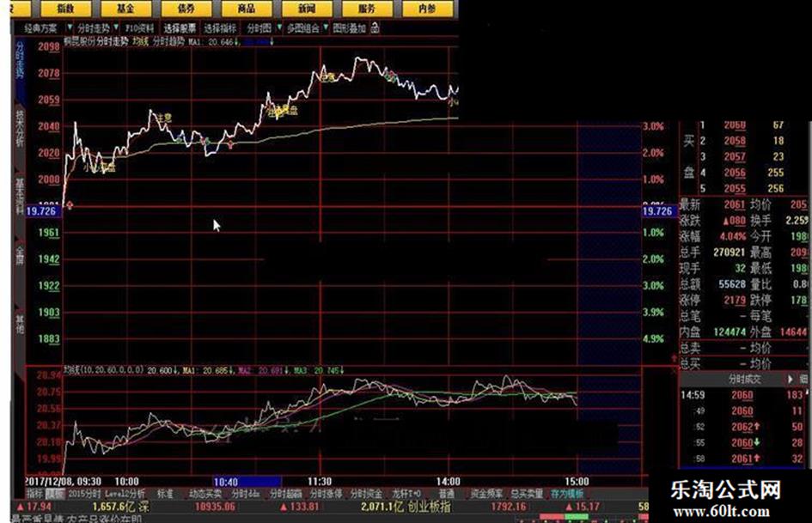This screenshot has width=812, height=523.
Task: Select the 分时资金 bottom tab
Action: (x=366, y=494)
